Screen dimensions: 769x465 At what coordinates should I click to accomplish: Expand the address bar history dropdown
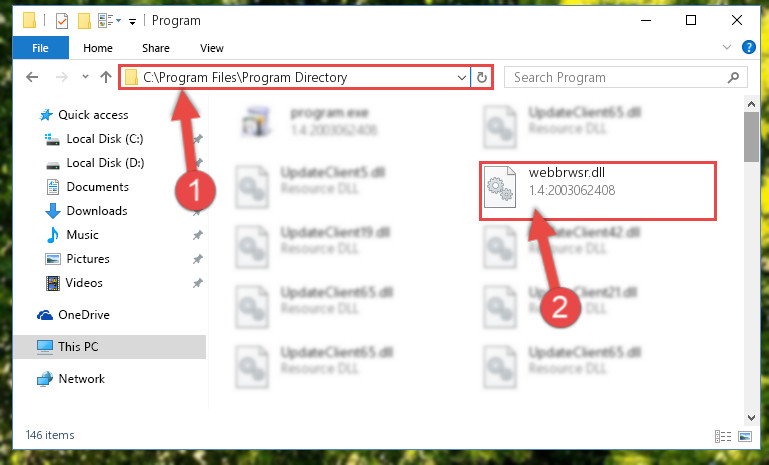461,78
